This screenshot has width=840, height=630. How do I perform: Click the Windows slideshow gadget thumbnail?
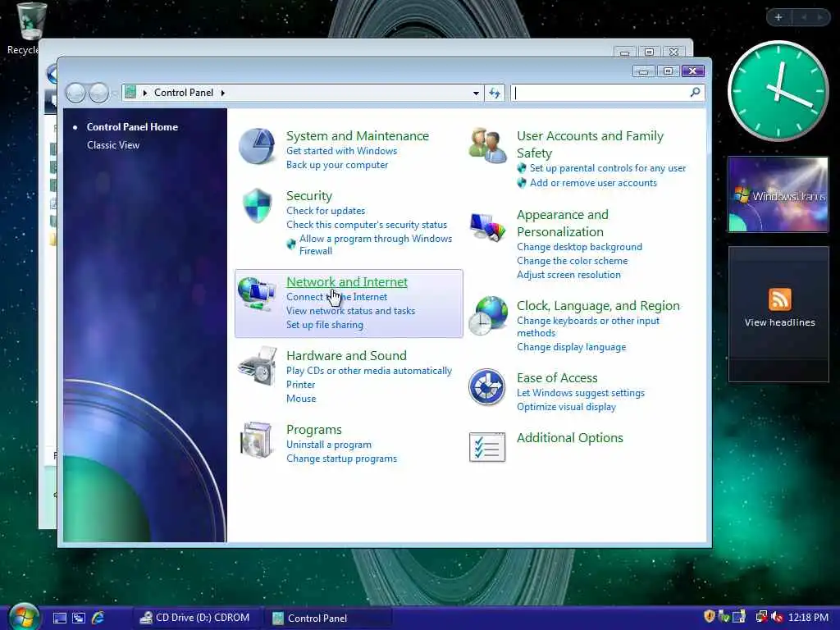(778, 194)
